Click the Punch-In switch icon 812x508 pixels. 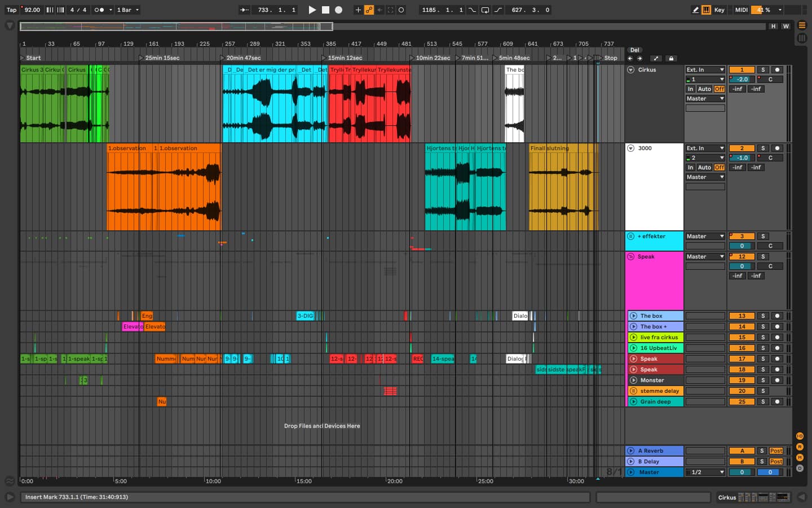473,10
